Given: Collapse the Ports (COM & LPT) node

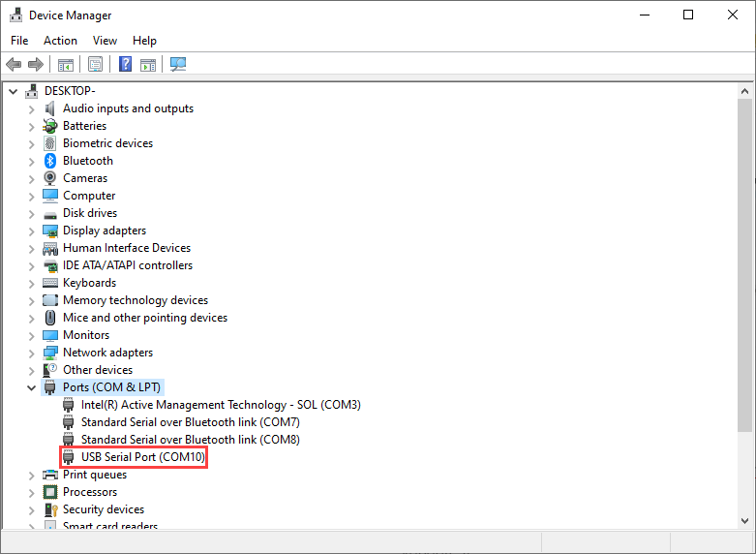Looking at the screenshot, I should (31, 387).
